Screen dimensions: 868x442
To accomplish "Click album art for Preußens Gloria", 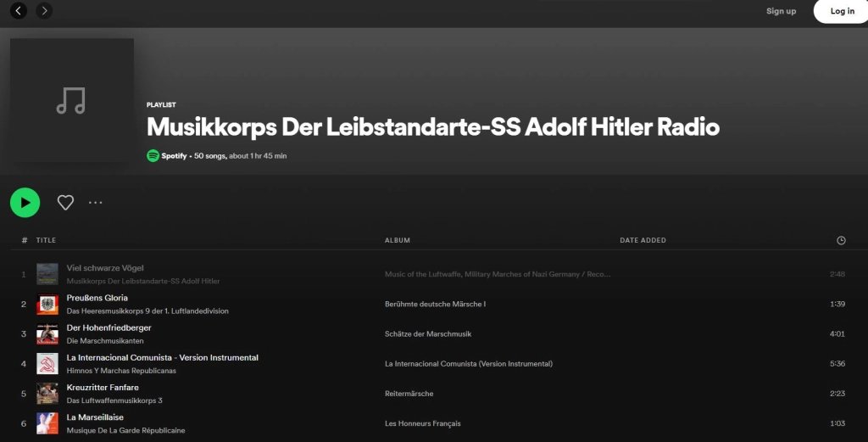I will (47, 304).
